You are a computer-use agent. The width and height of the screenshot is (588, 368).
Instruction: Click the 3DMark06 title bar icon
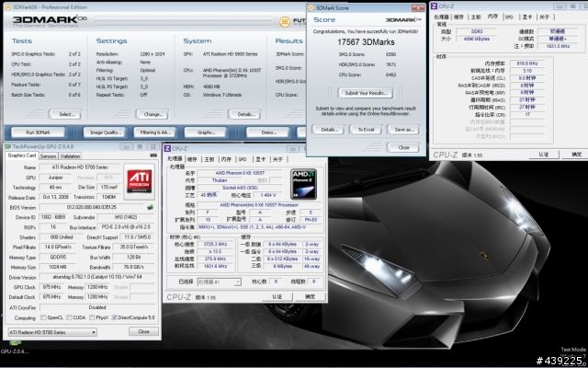click(x=8, y=7)
